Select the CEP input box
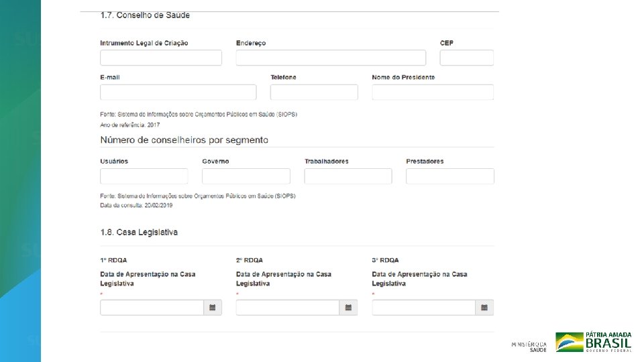The height and width of the screenshot is (362, 644). tap(466, 58)
